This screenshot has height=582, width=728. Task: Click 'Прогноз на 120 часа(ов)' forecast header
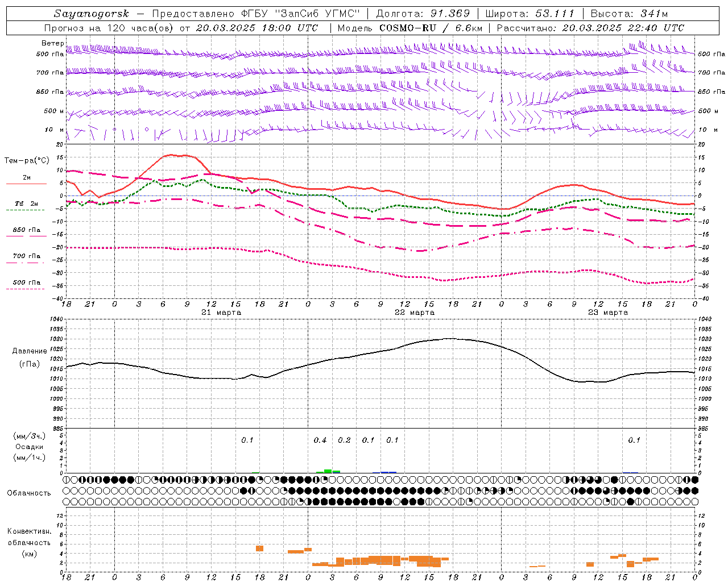pyautogui.click(x=109, y=28)
